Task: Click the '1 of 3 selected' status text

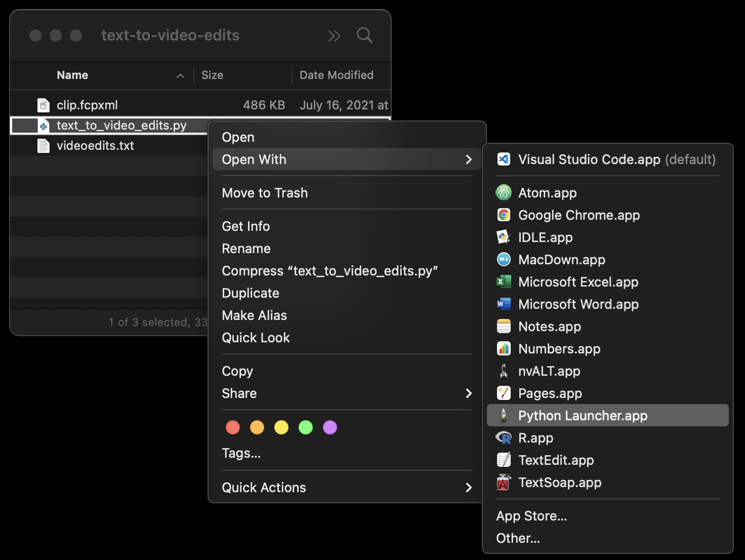Action: coord(158,322)
